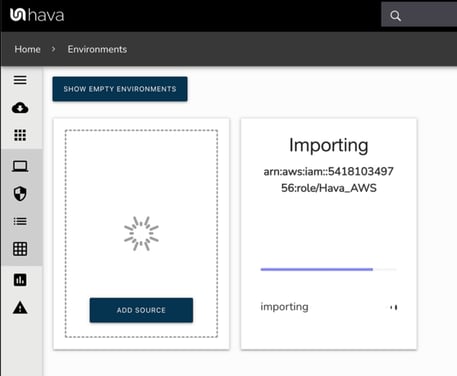
Task: Open the warning triangle alerts icon
Action: 20,307
